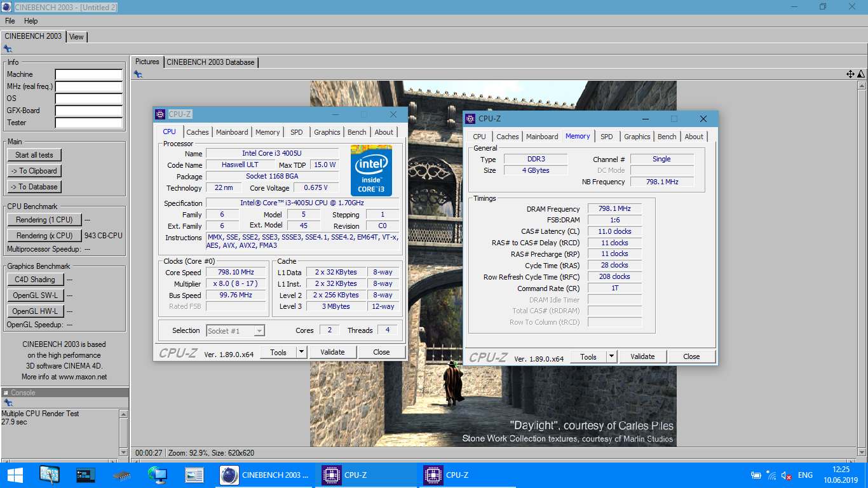This screenshot has width=868, height=488.
Task: Click the ENG language indicator
Action: click(x=805, y=475)
